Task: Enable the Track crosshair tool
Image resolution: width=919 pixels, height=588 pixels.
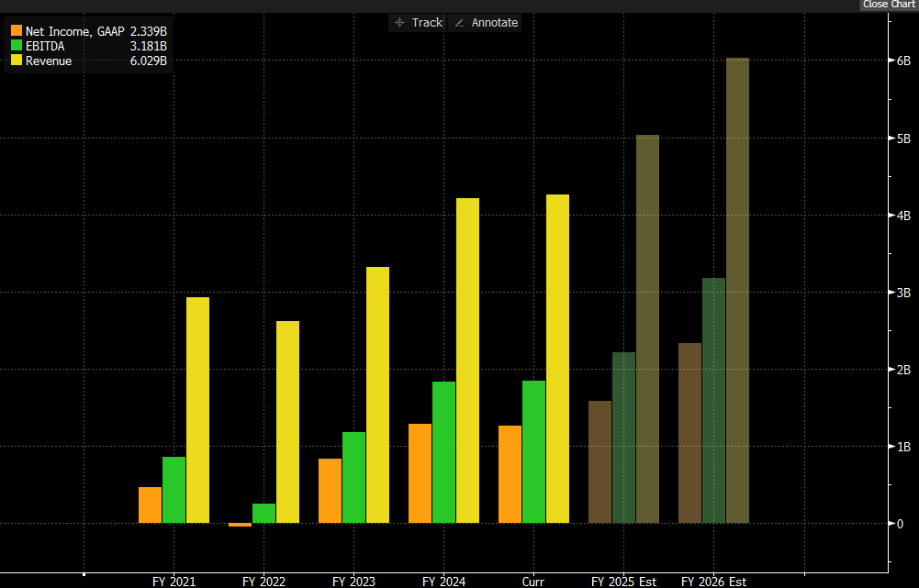Action: coord(418,23)
